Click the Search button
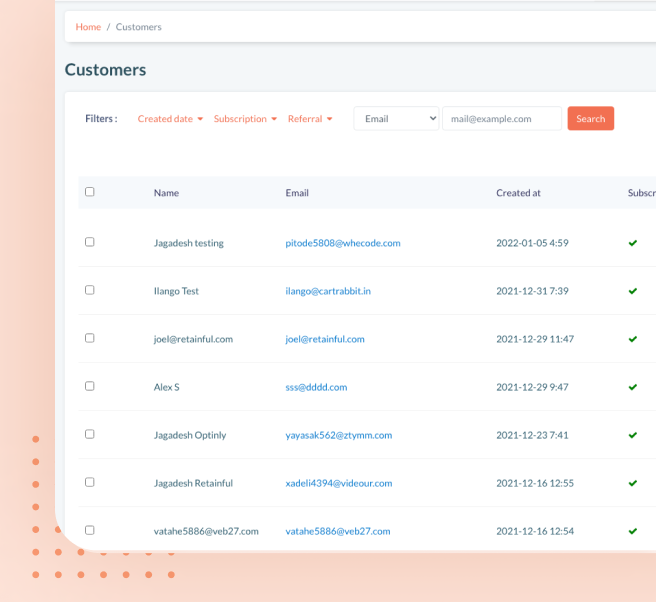Viewport: 656px width, 602px height. point(591,118)
